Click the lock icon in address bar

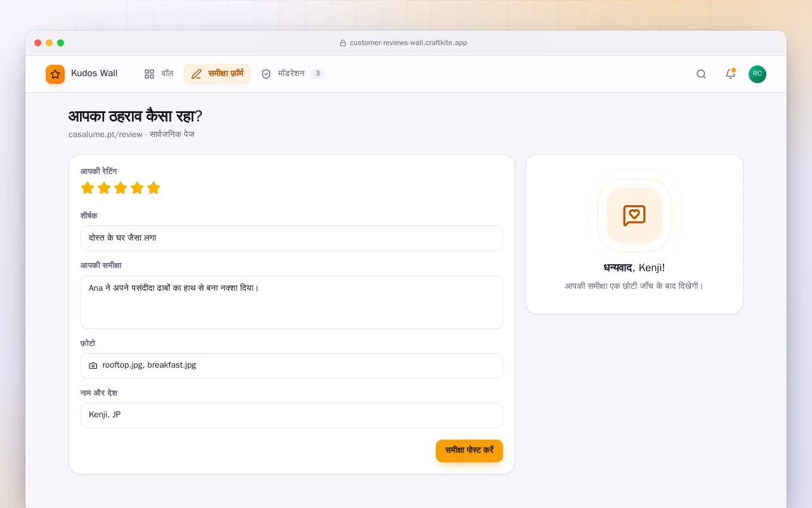pos(343,43)
